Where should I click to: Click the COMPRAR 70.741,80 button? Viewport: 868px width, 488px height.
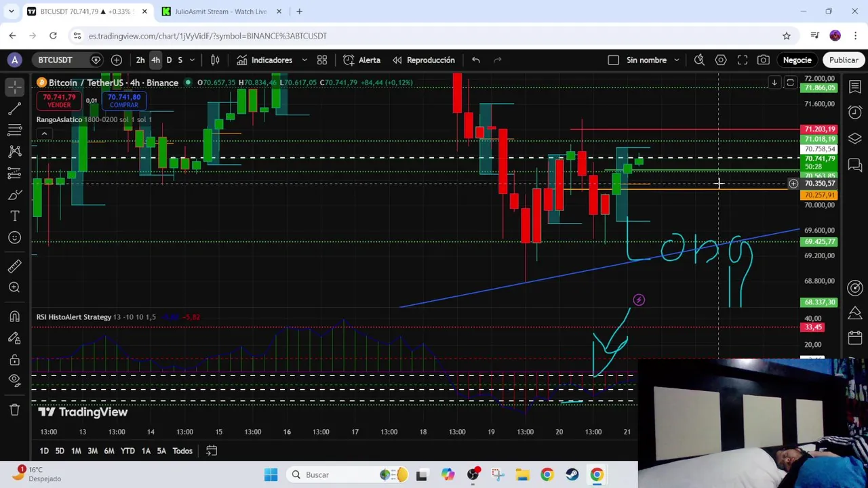tap(123, 101)
